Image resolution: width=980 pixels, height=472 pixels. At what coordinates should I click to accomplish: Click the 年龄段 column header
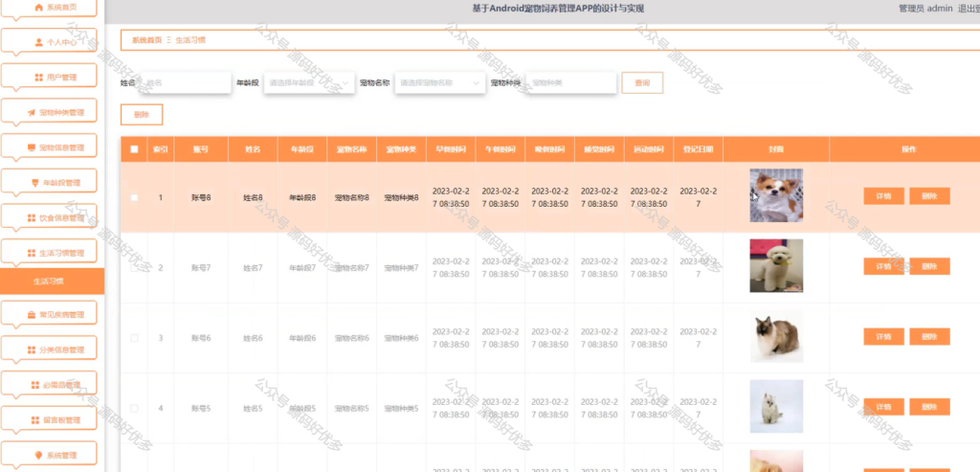(x=301, y=150)
